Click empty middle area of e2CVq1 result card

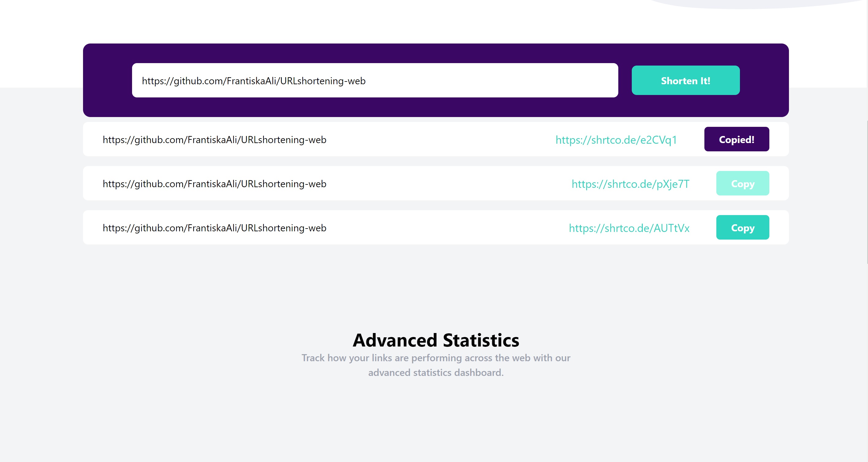(438, 140)
